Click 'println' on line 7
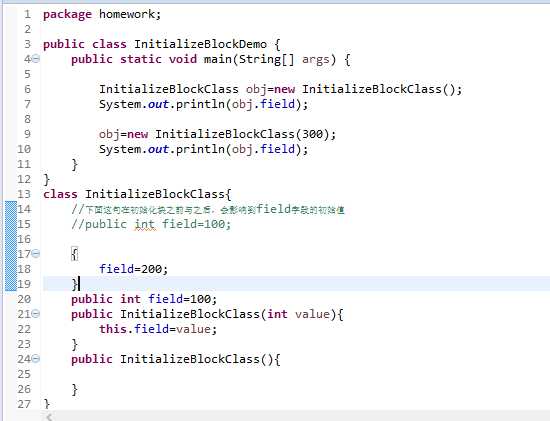The width and height of the screenshot is (550, 421). pos(200,105)
